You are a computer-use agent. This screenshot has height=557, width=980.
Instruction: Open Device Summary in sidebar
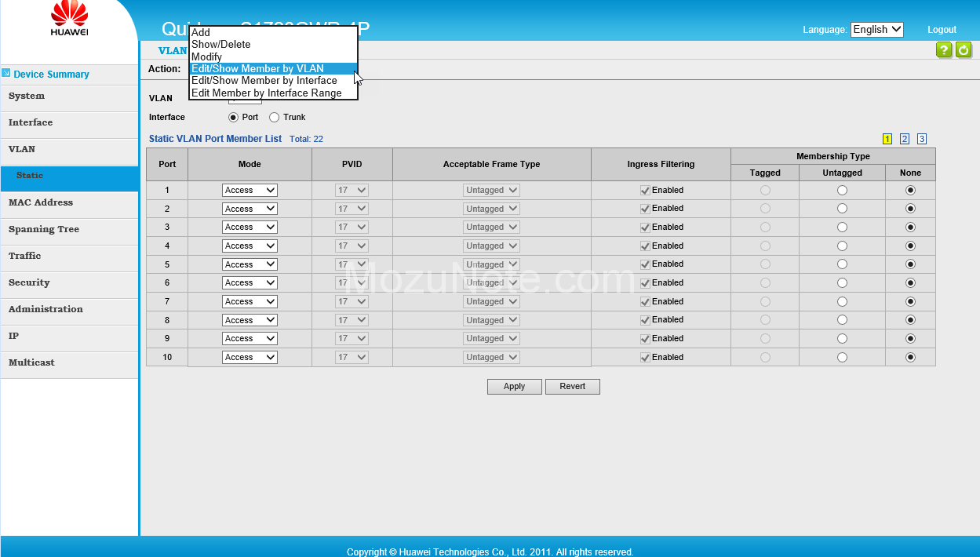coord(51,74)
